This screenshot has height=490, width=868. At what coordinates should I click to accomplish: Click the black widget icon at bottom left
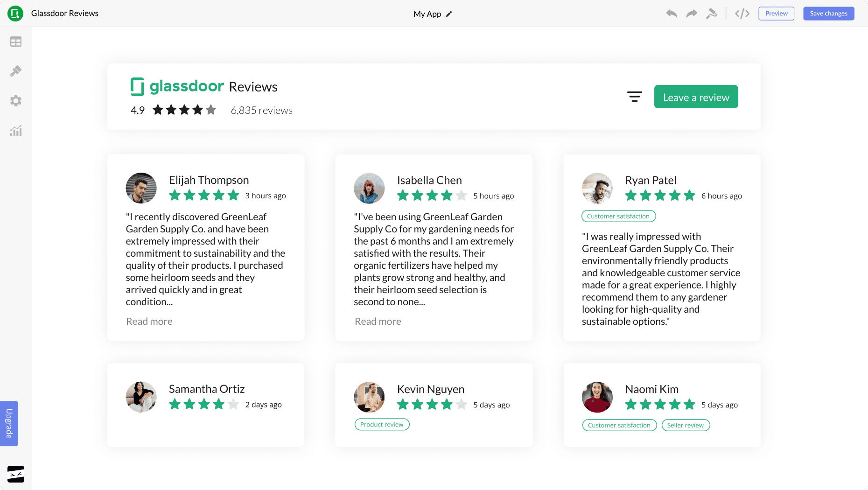point(15,474)
